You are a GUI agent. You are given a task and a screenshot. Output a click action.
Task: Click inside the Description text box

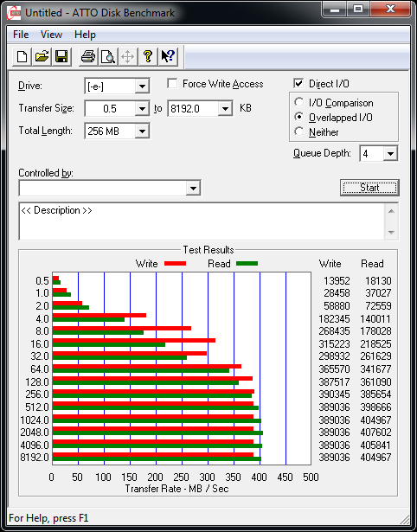pos(202,221)
